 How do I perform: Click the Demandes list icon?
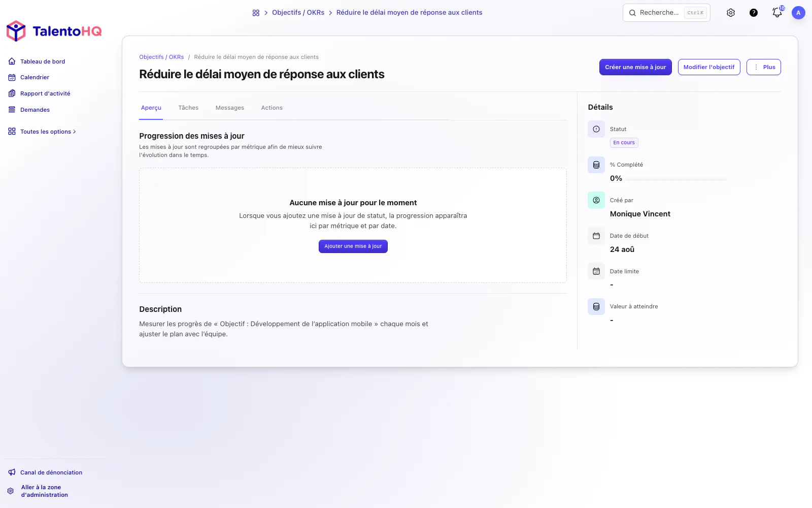pos(12,110)
